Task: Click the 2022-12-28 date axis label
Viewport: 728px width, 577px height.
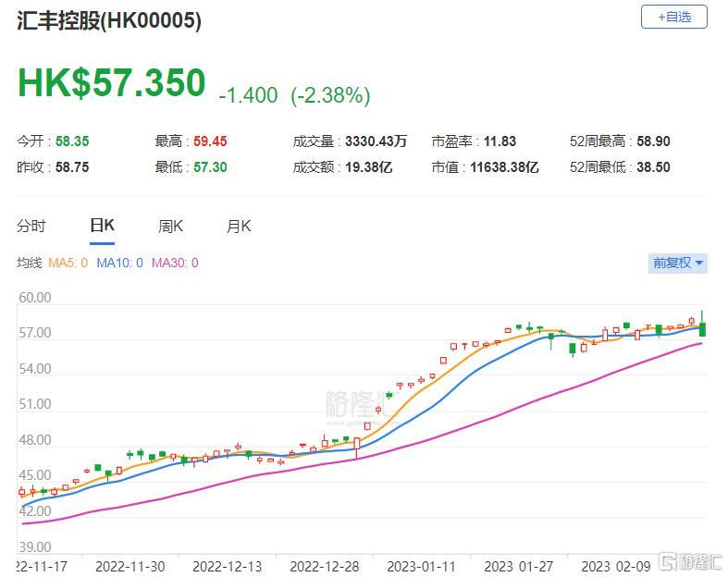Action: [x=325, y=567]
